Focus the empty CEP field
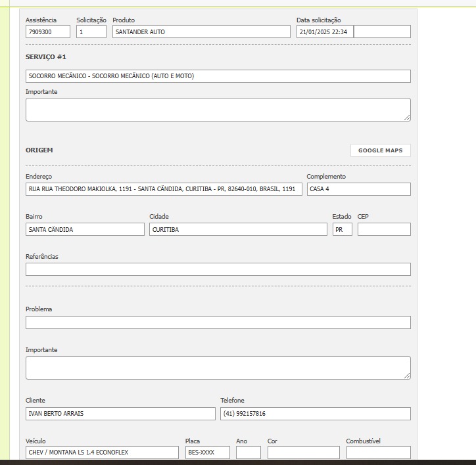 [x=385, y=229]
